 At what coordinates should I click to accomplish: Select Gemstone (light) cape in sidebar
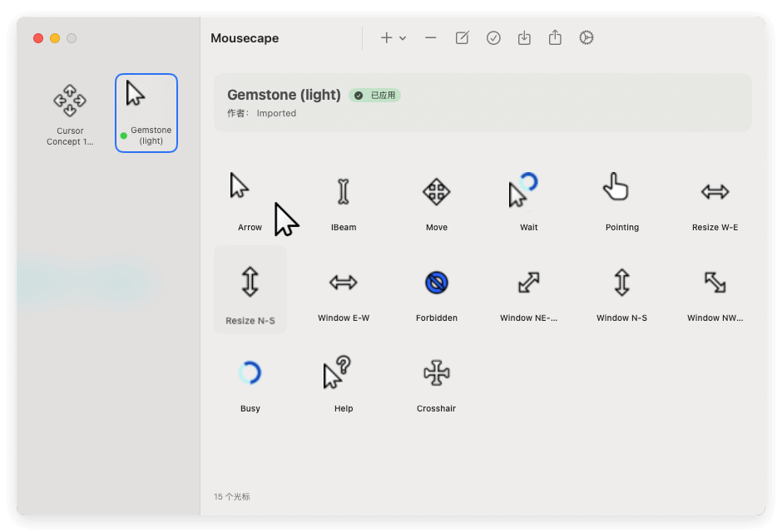[146, 114]
